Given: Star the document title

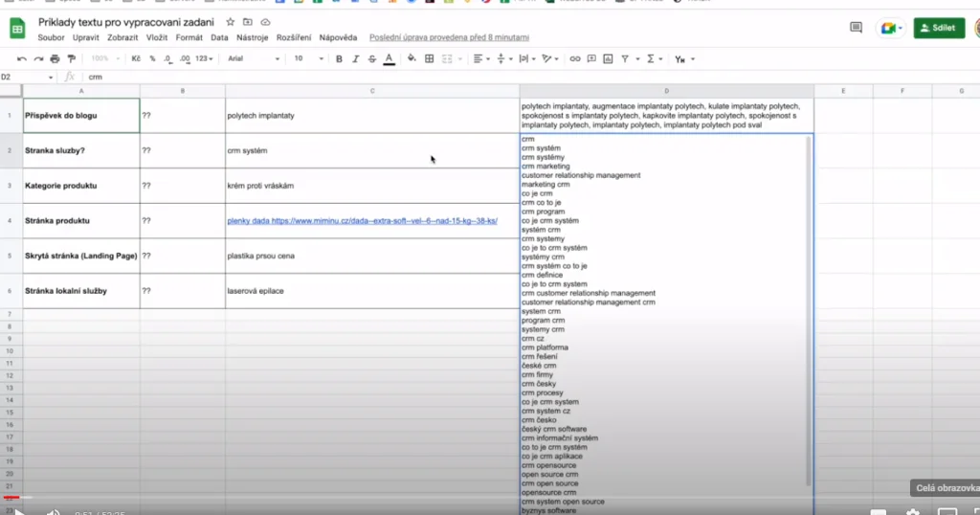Looking at the screenshot, I should (x=230, y=21).
